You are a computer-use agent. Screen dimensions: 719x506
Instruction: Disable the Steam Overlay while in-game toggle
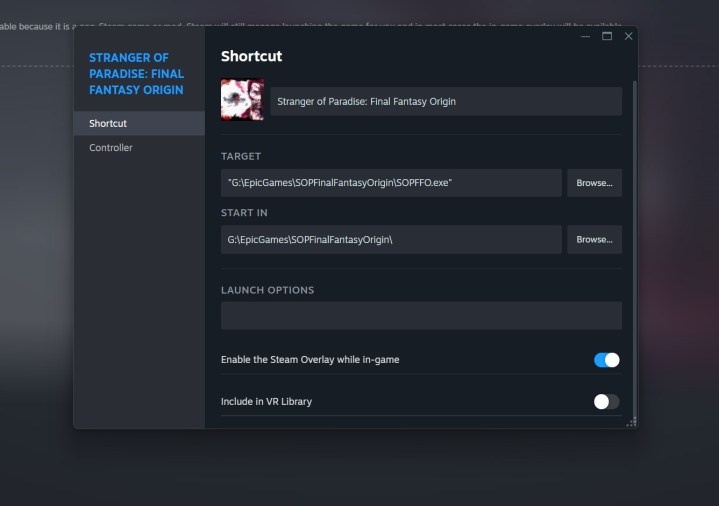[x=606, y=360]
